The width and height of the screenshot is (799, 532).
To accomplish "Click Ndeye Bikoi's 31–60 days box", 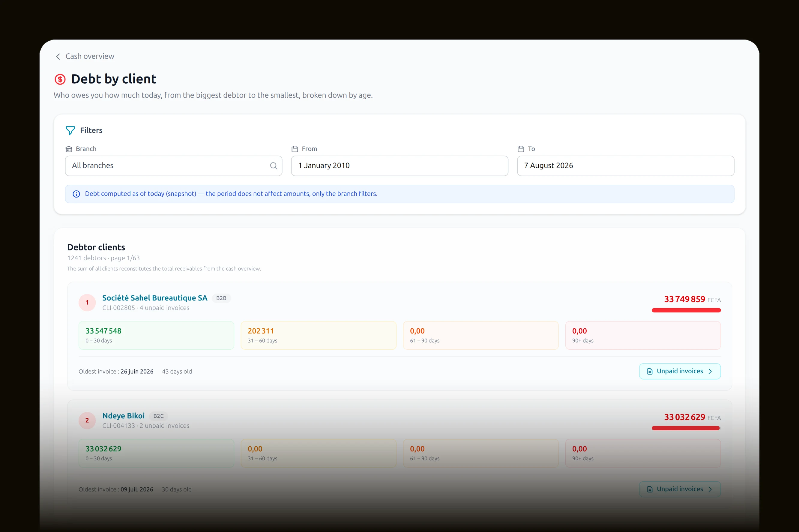I will pos(319,453).
